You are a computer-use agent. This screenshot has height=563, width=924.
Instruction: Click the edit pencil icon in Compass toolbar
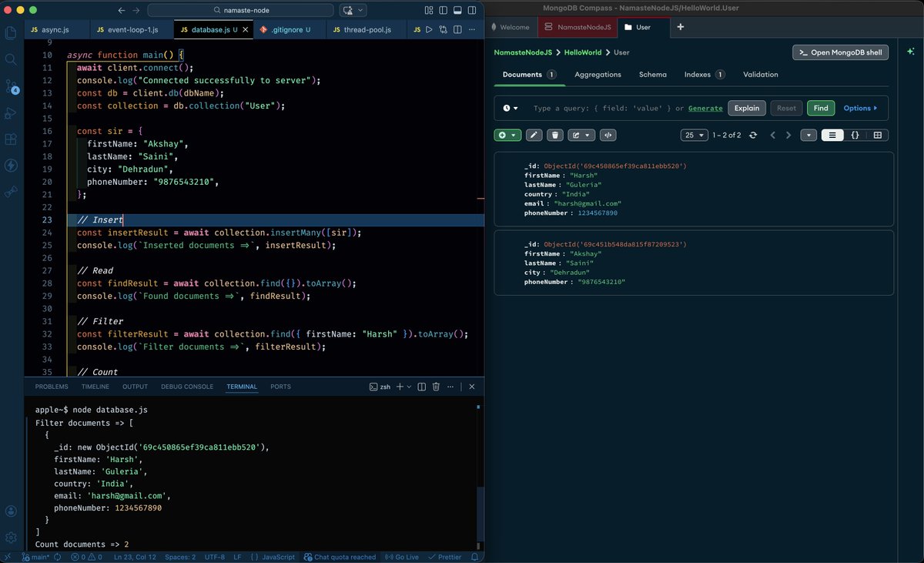(x=534, y=135)
